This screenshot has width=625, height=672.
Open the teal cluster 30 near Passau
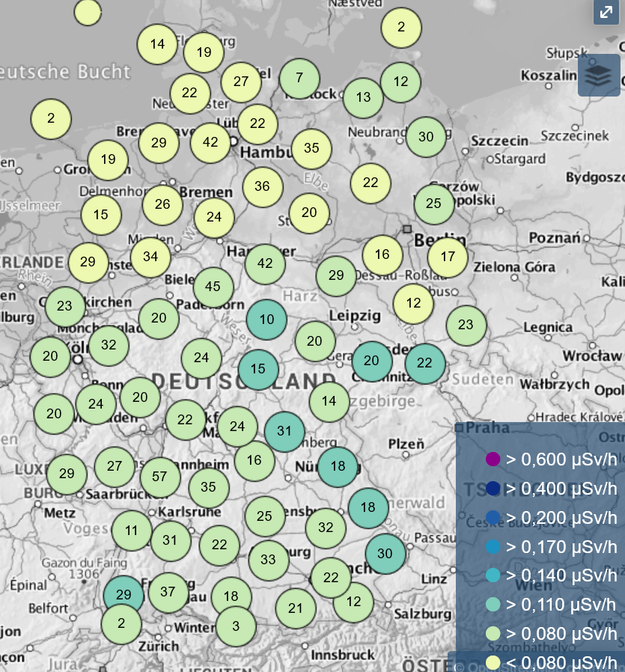385,554
